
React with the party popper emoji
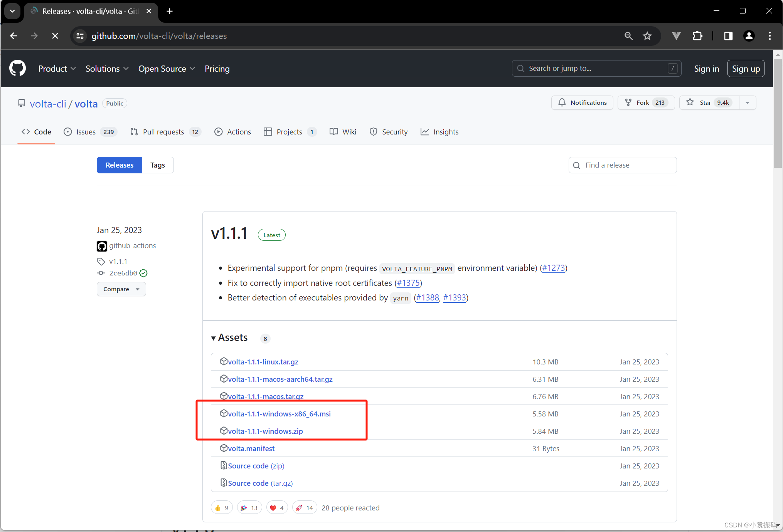(249, 508)
